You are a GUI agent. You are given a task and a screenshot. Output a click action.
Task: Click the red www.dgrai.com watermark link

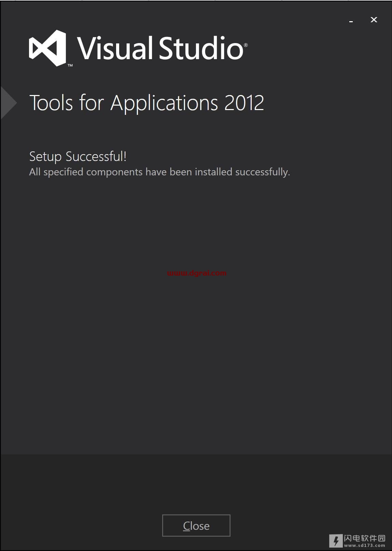point(197,273)
